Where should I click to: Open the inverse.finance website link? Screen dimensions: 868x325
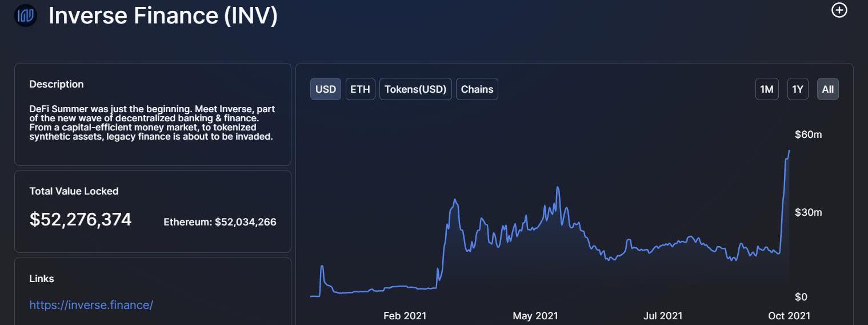click(x=91, y=305)
